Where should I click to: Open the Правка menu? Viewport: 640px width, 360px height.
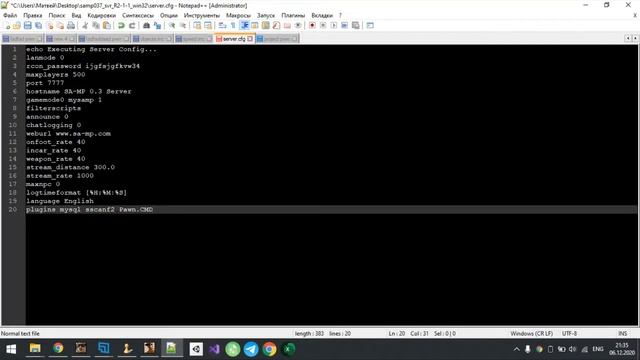coord(33,15)
